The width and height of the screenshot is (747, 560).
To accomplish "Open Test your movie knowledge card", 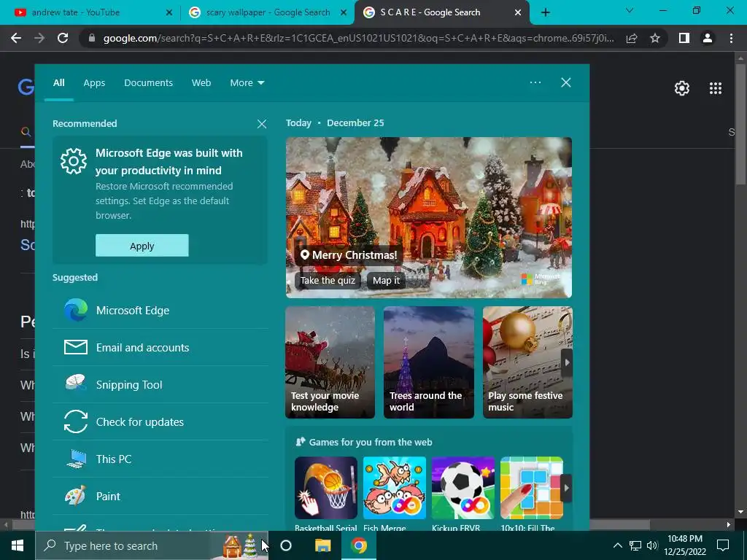I will coord(330,362).
